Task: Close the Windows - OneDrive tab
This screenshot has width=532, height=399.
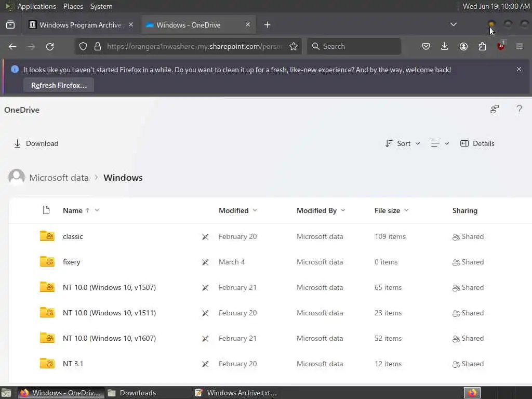Action: (248, 25)
